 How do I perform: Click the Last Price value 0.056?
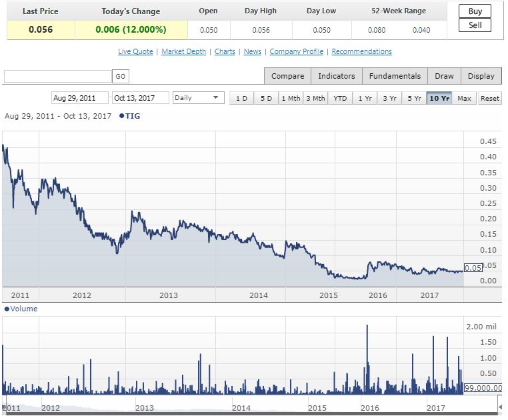pos(41,30)
